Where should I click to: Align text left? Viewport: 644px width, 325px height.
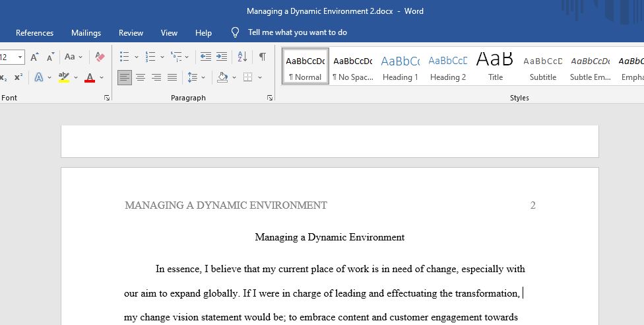point(125,77)
